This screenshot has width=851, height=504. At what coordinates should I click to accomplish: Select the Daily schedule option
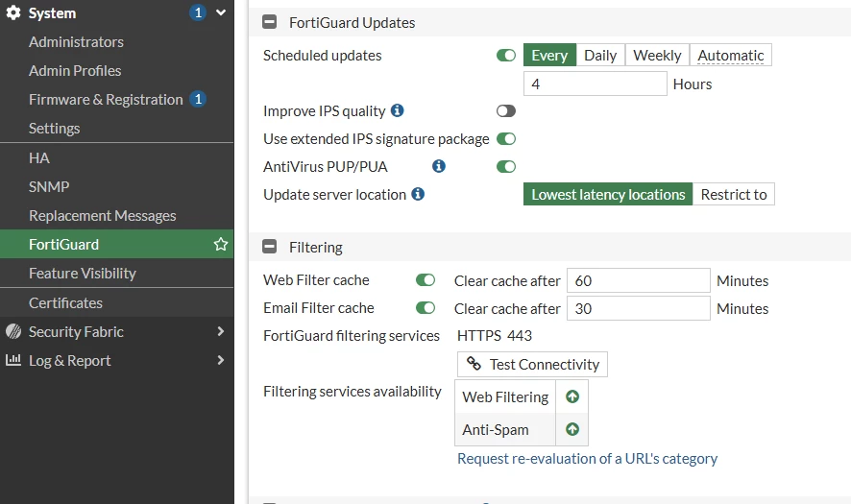click(600, 56)
